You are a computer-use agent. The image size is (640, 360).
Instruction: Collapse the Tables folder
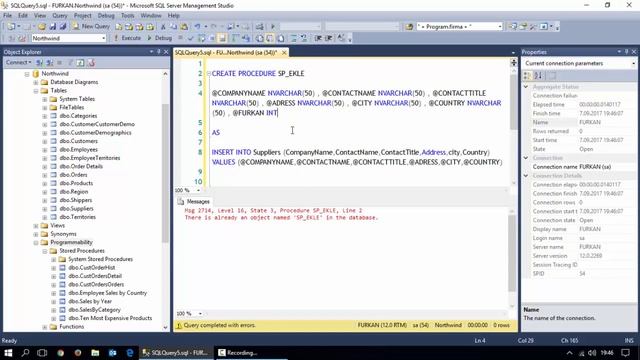pyautogui.click(x=36, y=91)
